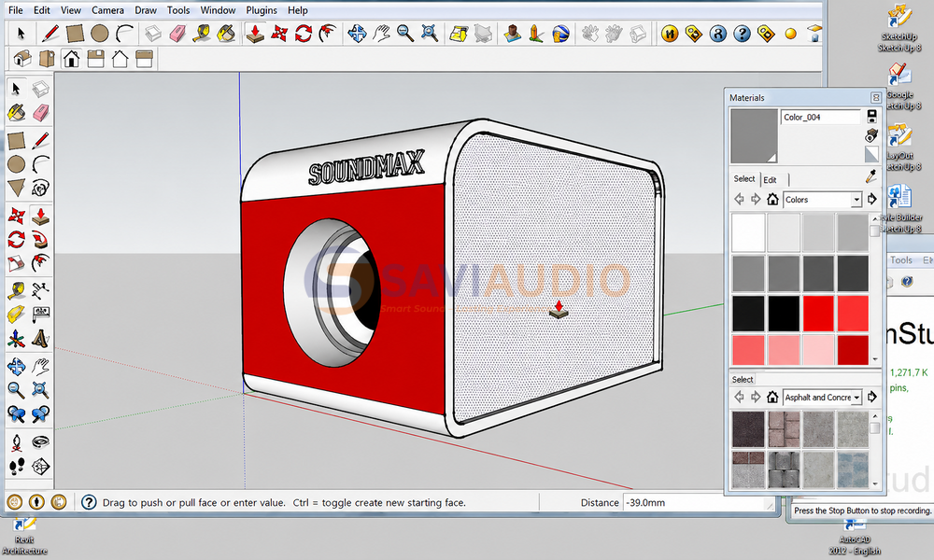Click the Sample Paint eyedropper in Materials
Image resolution: width=934 pixels, height=560 pixels.
(x=871, y=176)
